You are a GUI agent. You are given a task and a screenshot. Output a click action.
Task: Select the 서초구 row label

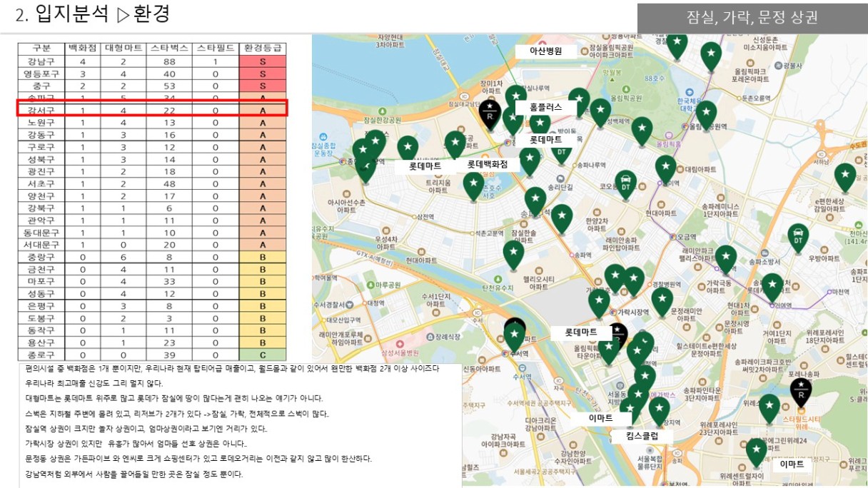41,184
